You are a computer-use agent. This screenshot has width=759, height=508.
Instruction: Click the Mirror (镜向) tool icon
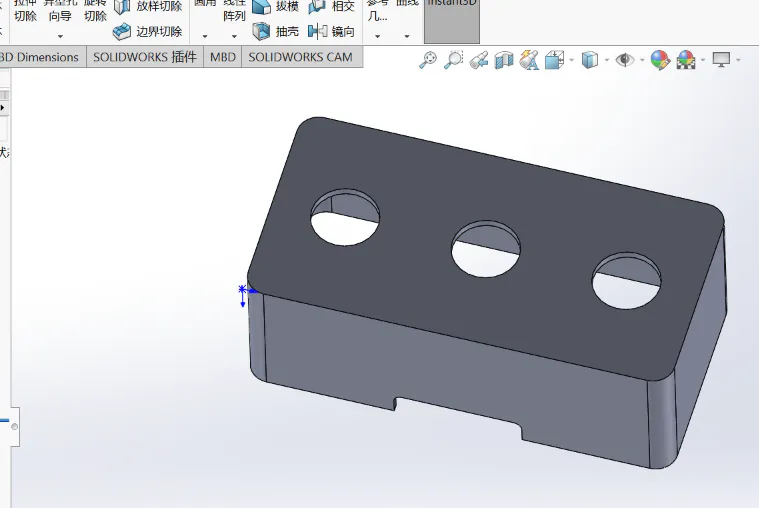coord(318,31)
